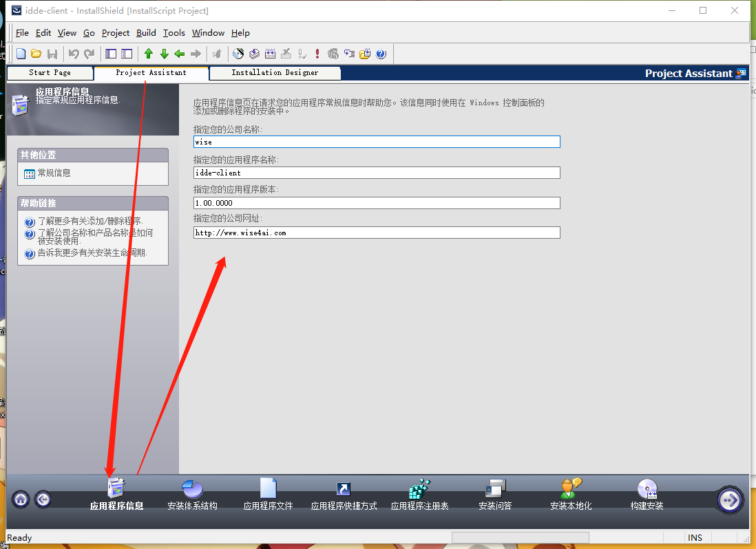This screenshot has width=756, height=549.
Task: Open help link 了解公司名称和产品名称是如何被安装使用
Action: coord(90,237)
